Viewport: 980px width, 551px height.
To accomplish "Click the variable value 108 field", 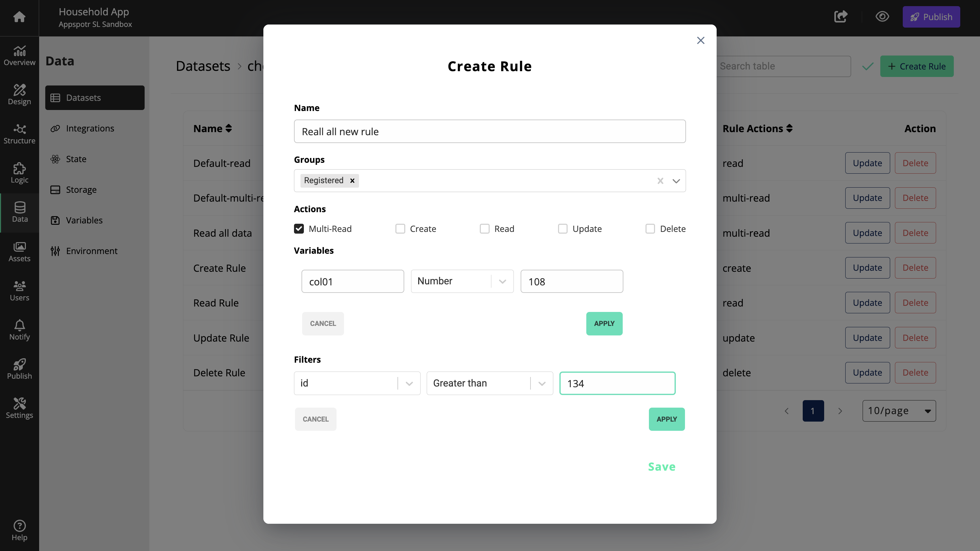I will tap(571, 281).
